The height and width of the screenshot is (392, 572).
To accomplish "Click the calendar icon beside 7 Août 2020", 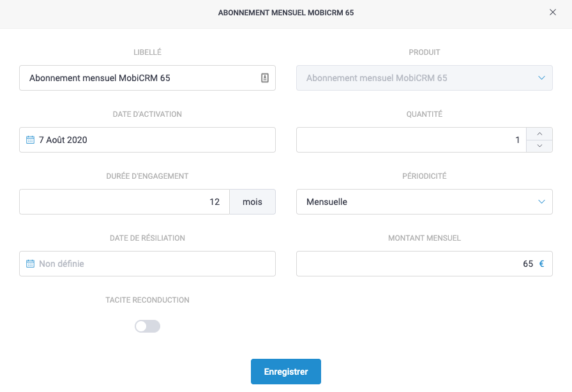I will (x=30, y=140).
